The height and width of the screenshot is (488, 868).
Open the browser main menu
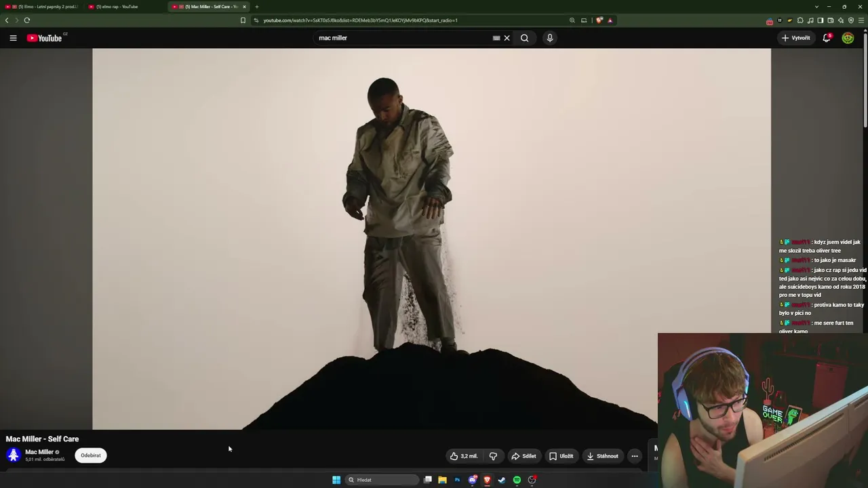click(861, 20)
